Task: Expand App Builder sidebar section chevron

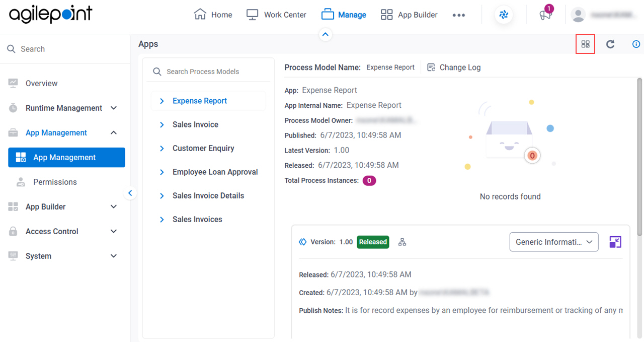Action: (114, 207)
